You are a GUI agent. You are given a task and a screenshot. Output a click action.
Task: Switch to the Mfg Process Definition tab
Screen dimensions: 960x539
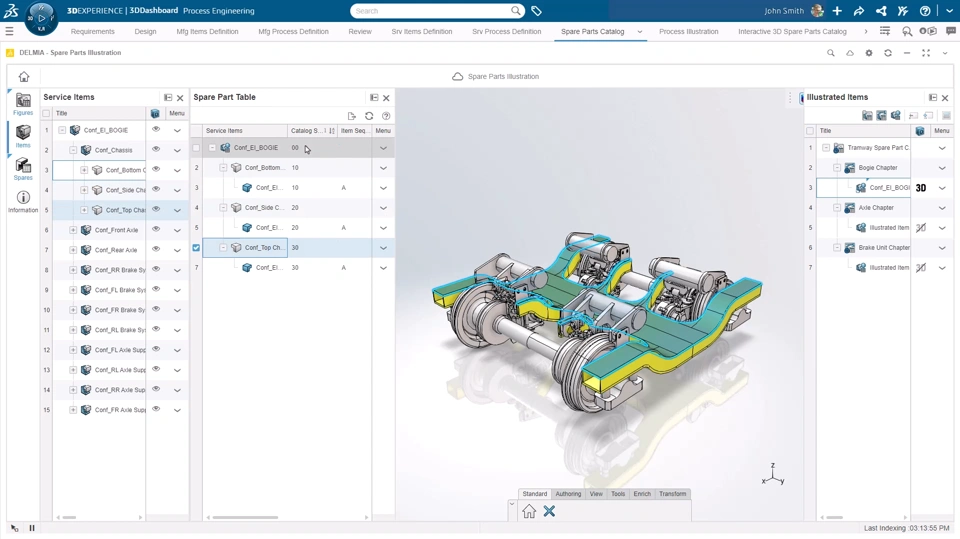(293, 31)
